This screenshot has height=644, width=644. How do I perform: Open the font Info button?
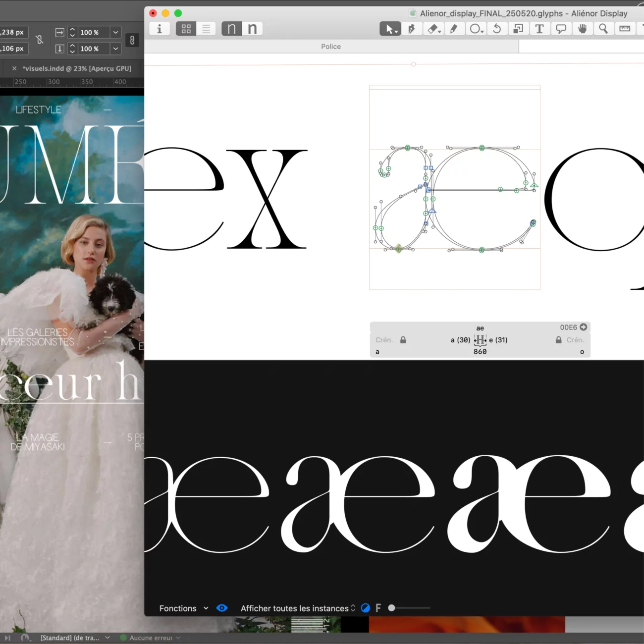[x=159, y=29]
